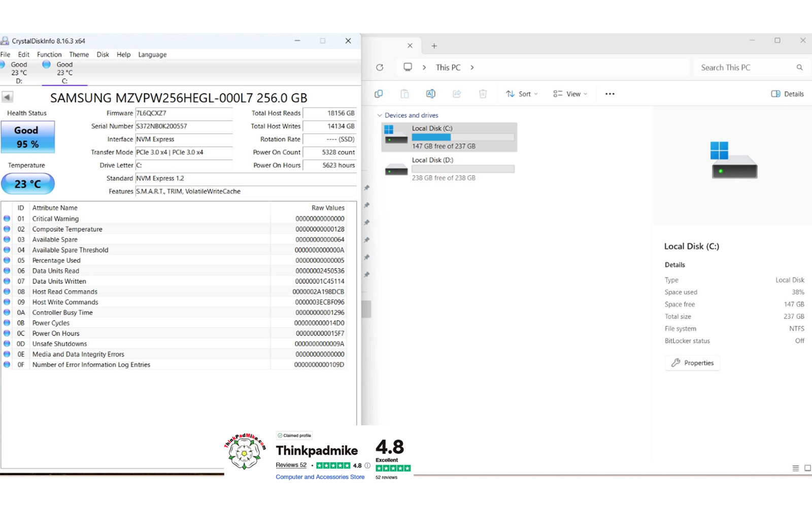Screen dimensions: 812x510
Task: Click Local Disk (C:) usage bar
Action: [x=463, y=137]
